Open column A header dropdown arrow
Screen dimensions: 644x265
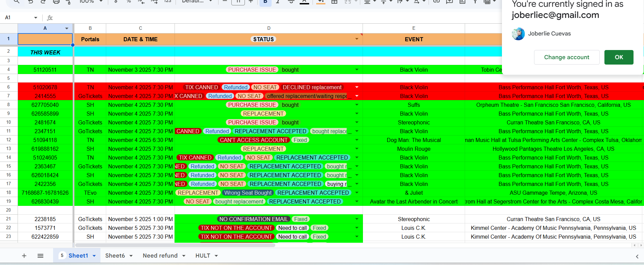point(67,28)
